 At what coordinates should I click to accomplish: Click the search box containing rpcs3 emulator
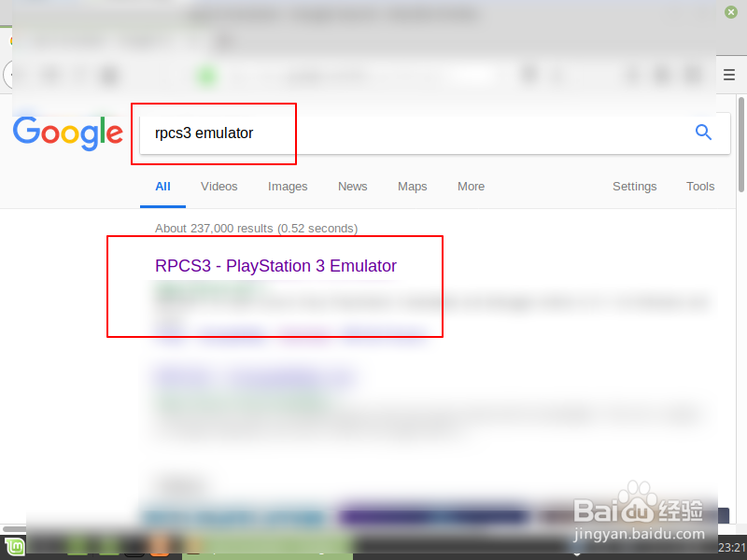pyautogui.click(x=434, y=133)
